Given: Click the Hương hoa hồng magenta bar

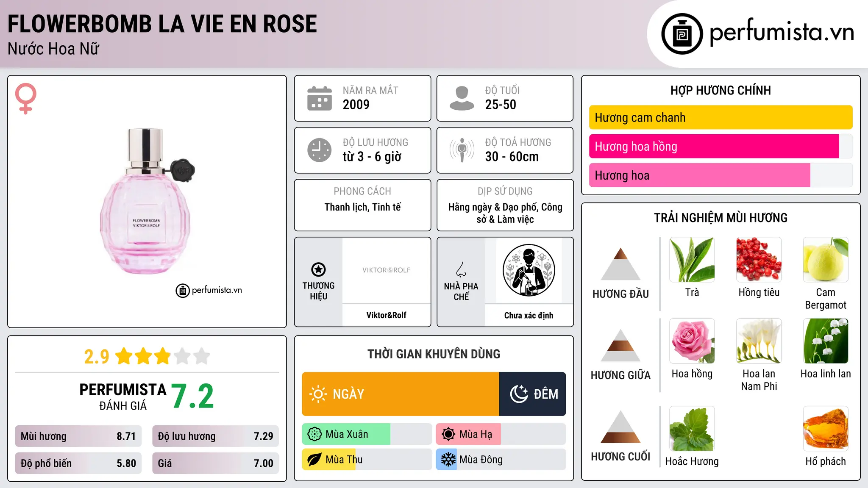Looking at the screenshot, I should (x=714, y=146).
